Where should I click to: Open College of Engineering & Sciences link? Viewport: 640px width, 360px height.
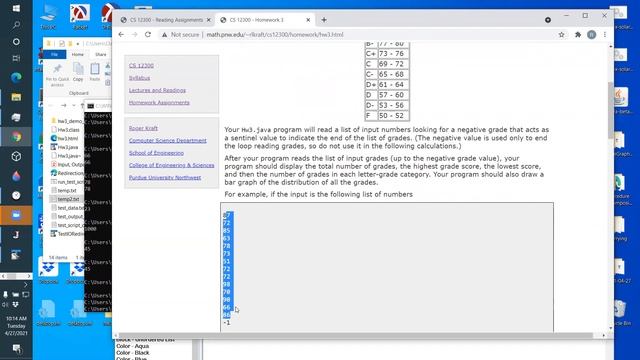pyautogui.click(x=171, y=165)
